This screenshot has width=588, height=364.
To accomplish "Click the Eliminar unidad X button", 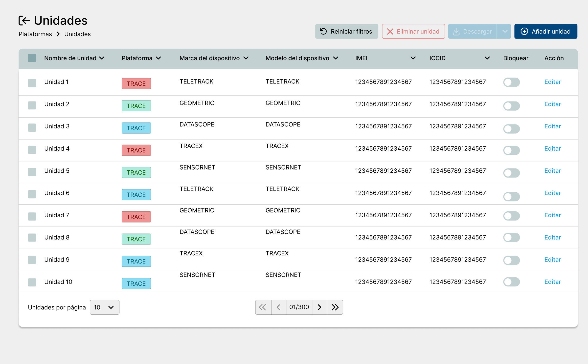I will [413, 31].
